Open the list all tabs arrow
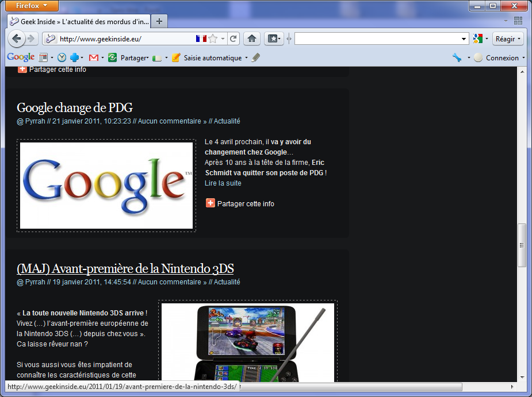The height and width of the screenshot is (397, 532). point(506,21)
